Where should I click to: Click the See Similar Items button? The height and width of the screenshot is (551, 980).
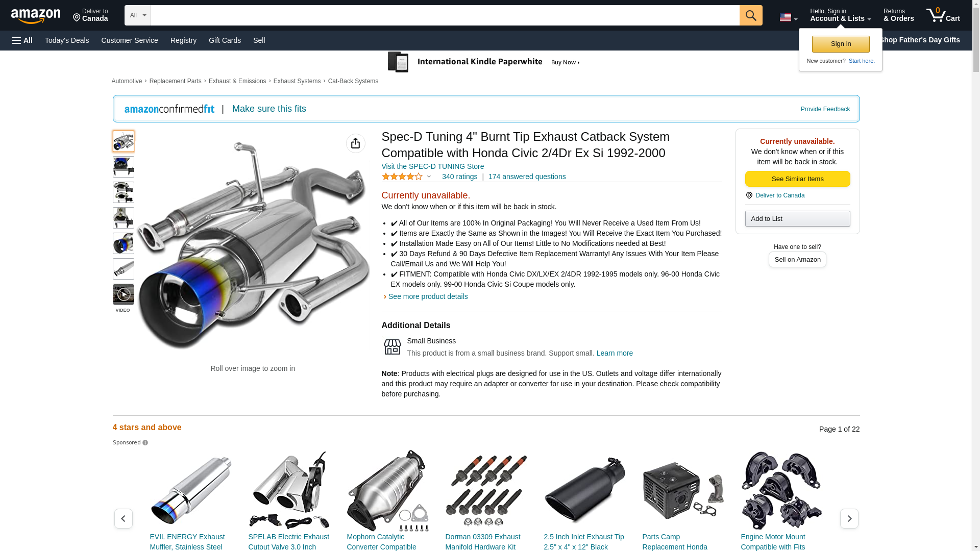[x=797, y=179]
